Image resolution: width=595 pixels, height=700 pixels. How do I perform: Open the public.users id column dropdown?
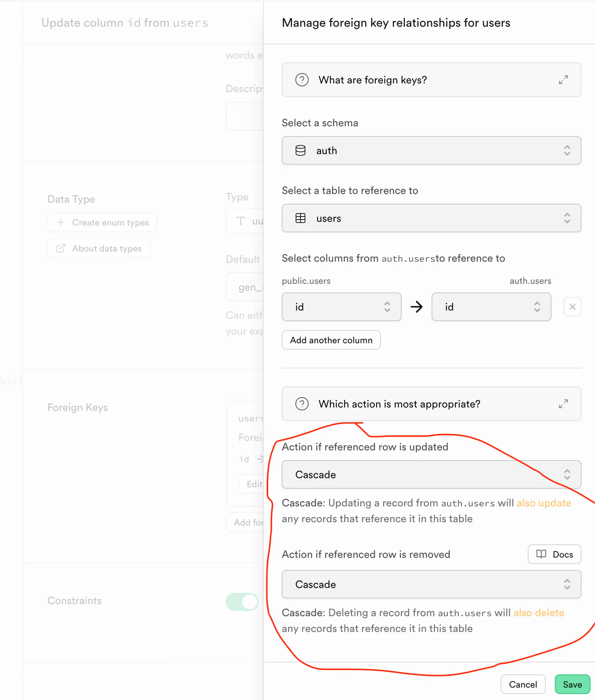(x=341, y=307)
